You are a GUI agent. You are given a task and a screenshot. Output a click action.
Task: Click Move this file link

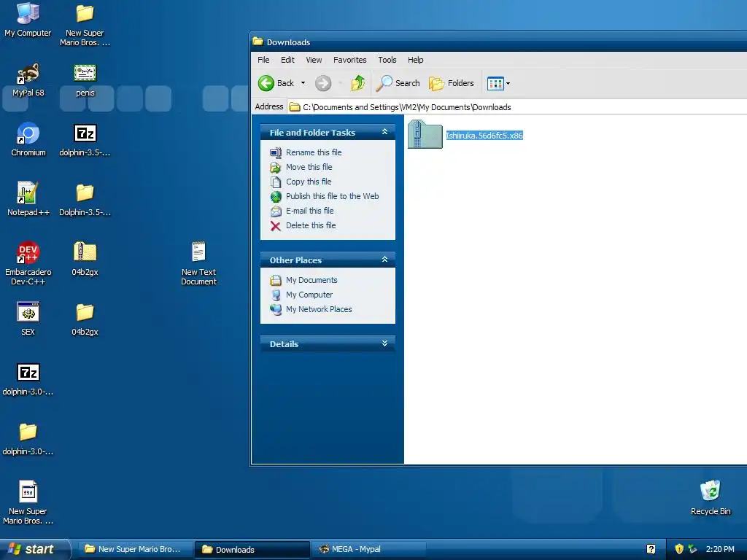coord(309,167)
